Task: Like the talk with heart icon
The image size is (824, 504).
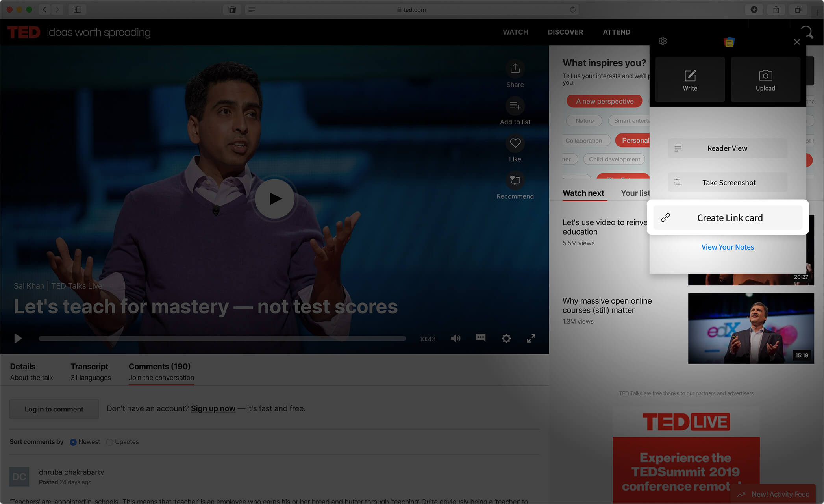Action: coord(515,143)
